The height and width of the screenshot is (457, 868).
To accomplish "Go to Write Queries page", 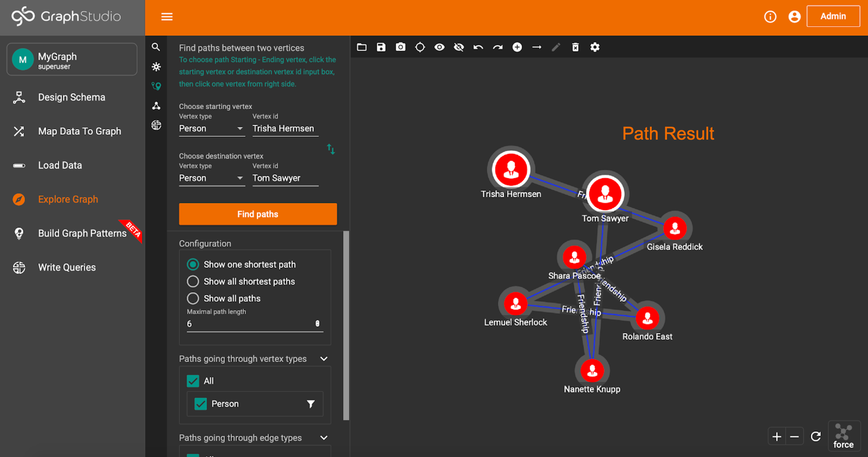I will click(67, 267).
